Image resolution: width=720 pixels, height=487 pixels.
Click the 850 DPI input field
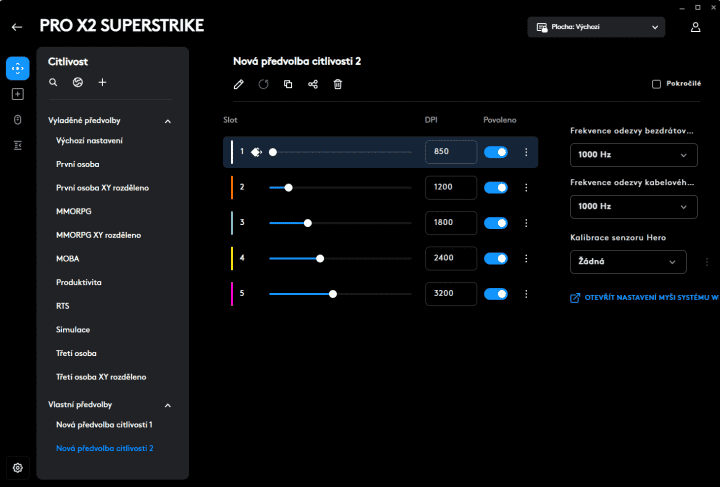click(x=451, y=152)
